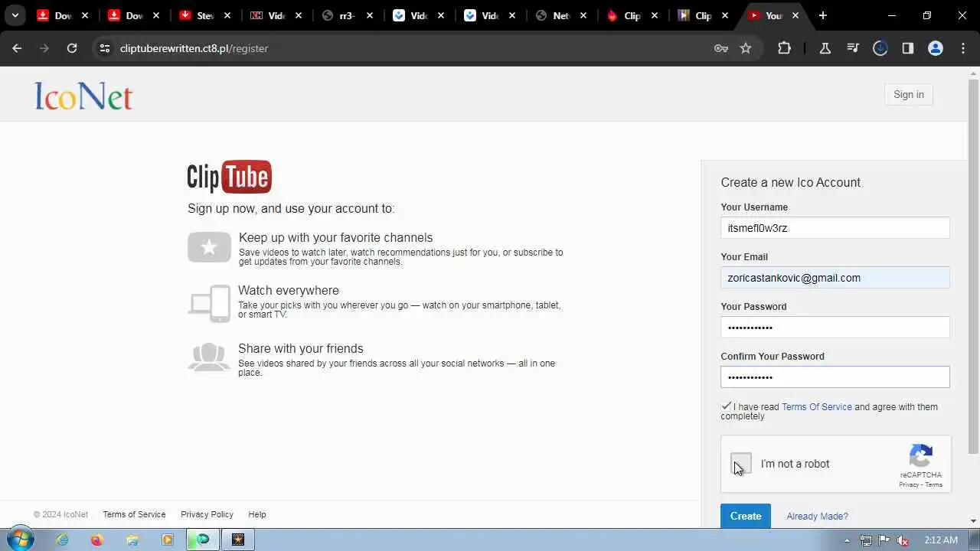The width and height of the screenshot is (980, 551).
Task: Focus the Confirm Your Password field
Action: coord(835,377)
